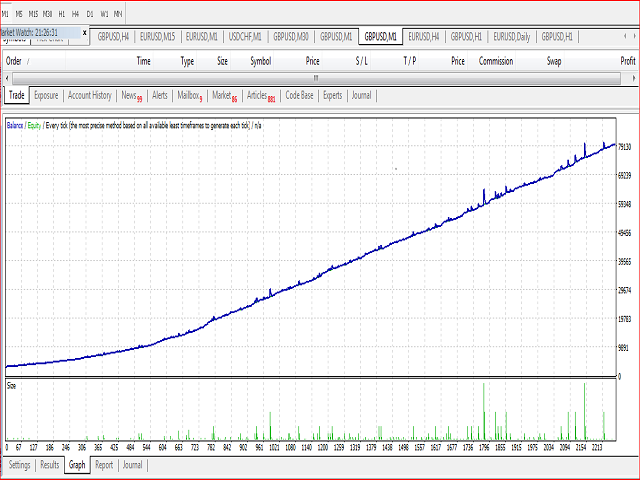The width and height of the screenshot is (640, 480).
Task: Switch to the EURUSD,M1 chart tab
Action: point(202,37)
